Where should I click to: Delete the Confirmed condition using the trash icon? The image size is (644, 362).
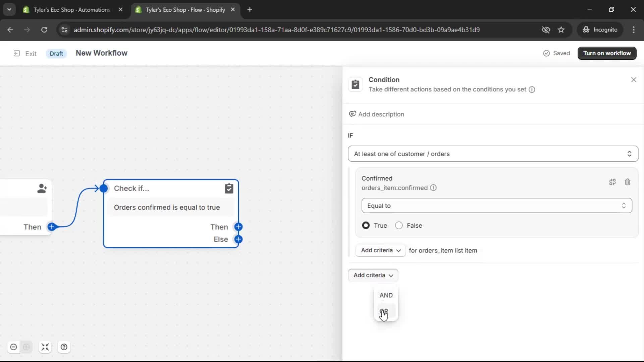pos(628,182)
